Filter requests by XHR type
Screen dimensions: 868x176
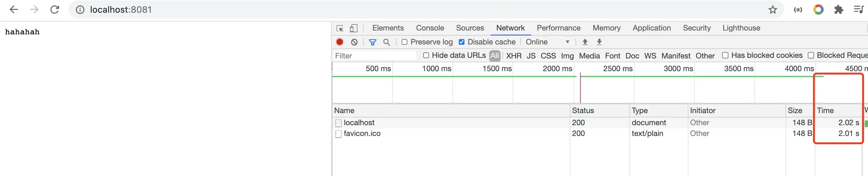pyautogui.click(x=514, y=56)
